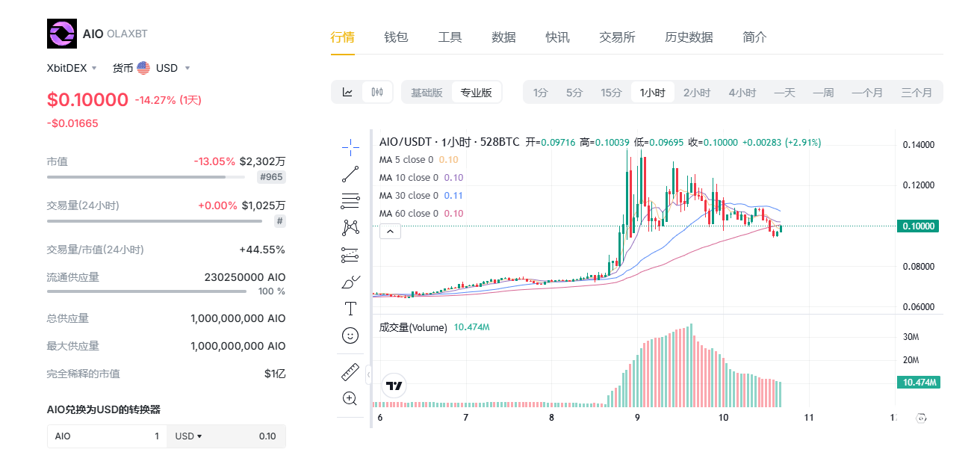
Task: Click the AIO amount input field
Action: click(x=107, y=436)
